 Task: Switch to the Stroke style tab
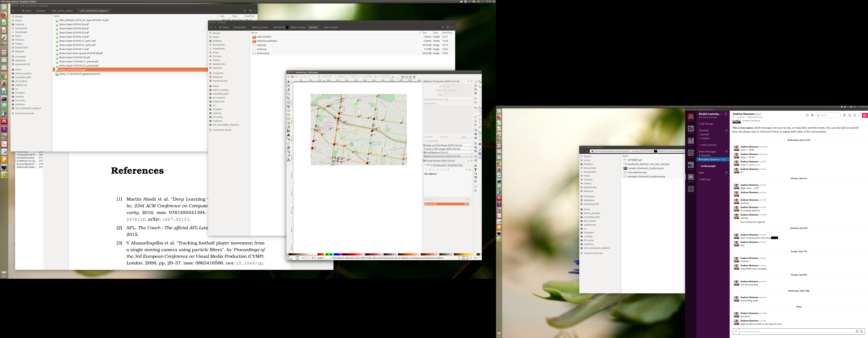point(455,165)
